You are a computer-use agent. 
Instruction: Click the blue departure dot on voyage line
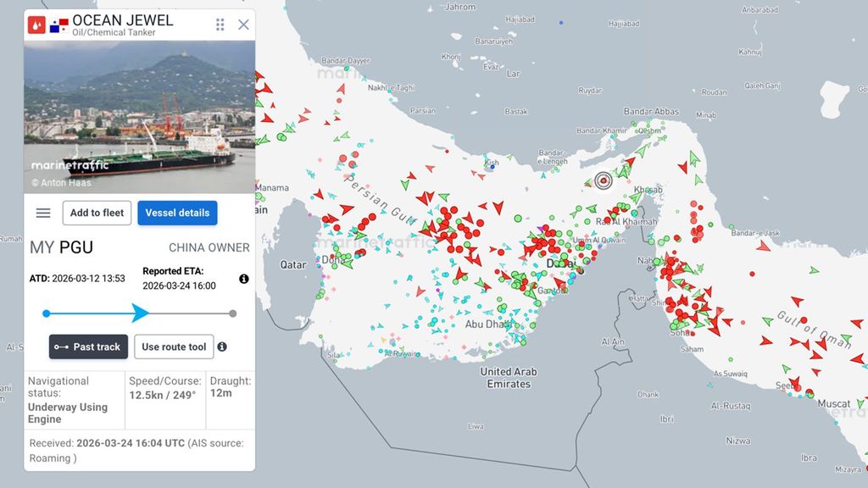point(47,313)
